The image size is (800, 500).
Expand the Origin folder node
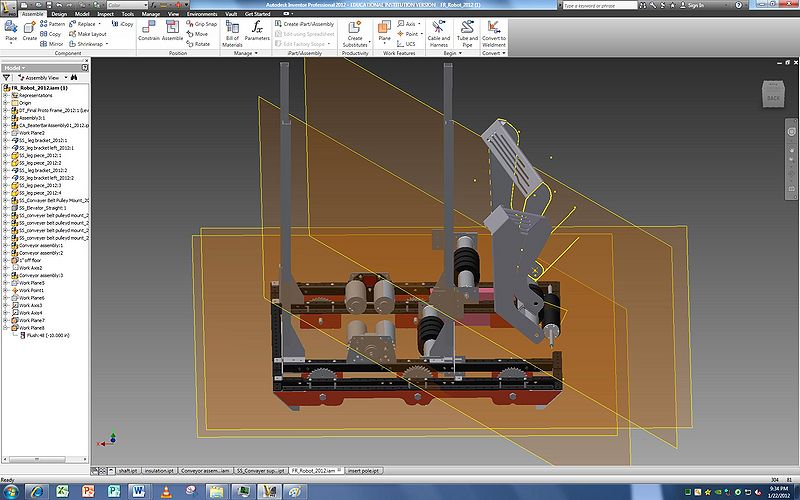pos(6,103)
